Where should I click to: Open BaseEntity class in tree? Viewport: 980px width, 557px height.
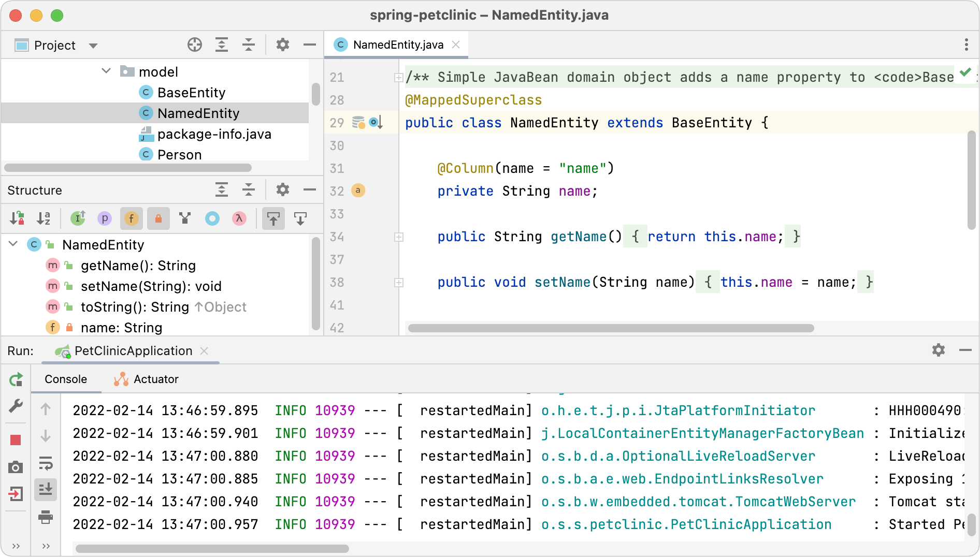(191, 93)
